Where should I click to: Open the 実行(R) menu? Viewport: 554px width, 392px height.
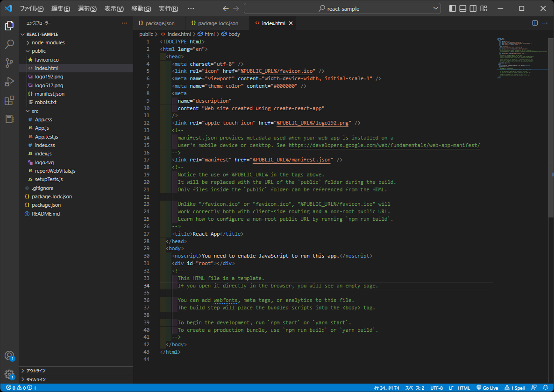coord(169,8)
